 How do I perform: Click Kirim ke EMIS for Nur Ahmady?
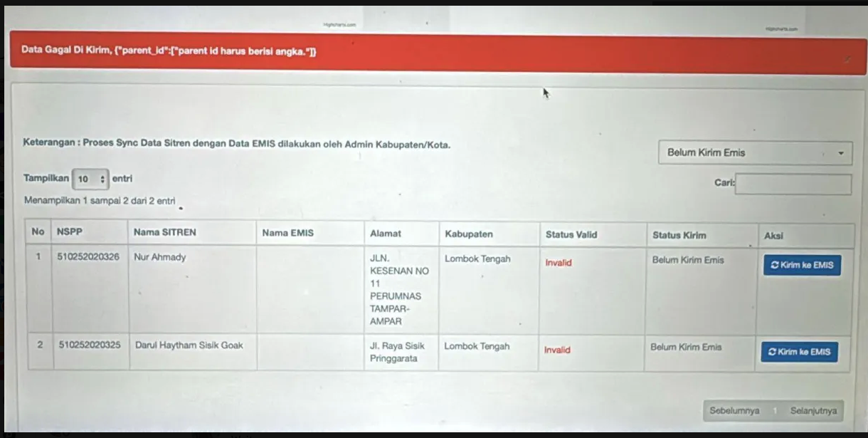point(802,265)
